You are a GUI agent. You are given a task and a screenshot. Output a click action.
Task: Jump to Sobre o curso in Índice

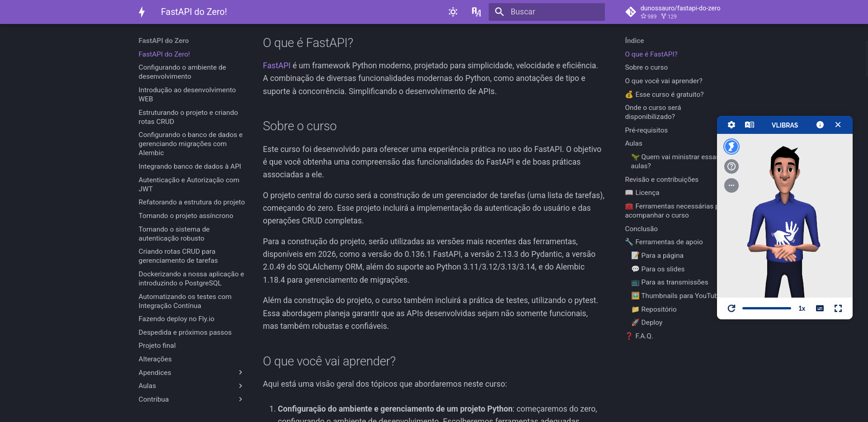coord(646,67)
